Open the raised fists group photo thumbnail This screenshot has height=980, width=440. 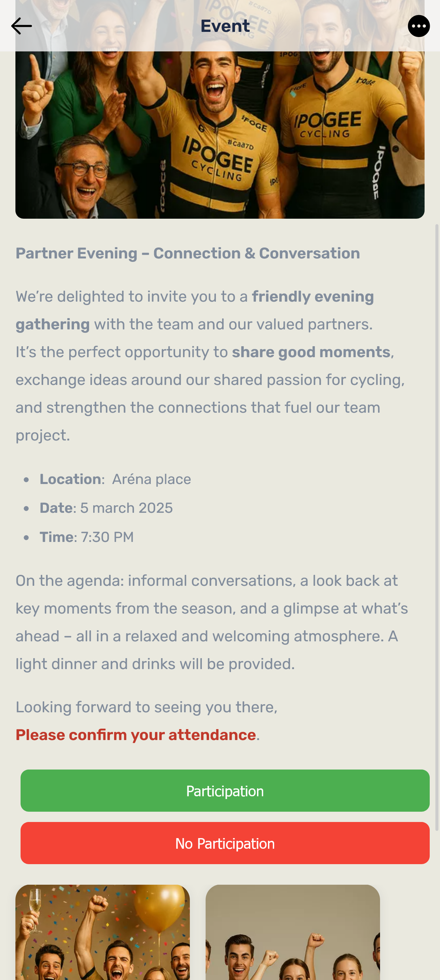click(292, 932)
